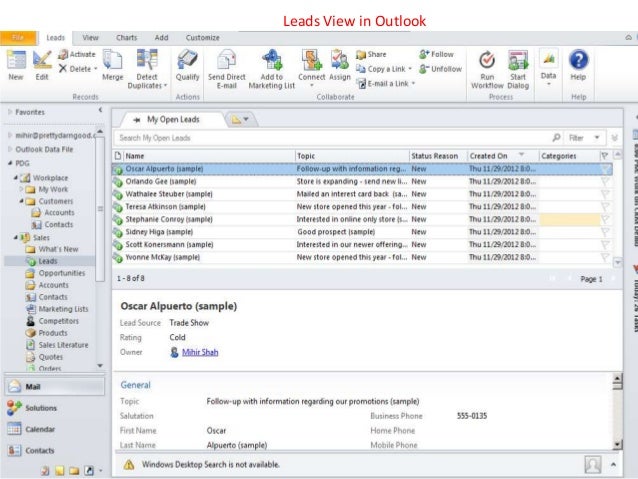Screen dimensions: 638x479
Task: Open E-mail a Link dropdown
Action: click(413, 83)
